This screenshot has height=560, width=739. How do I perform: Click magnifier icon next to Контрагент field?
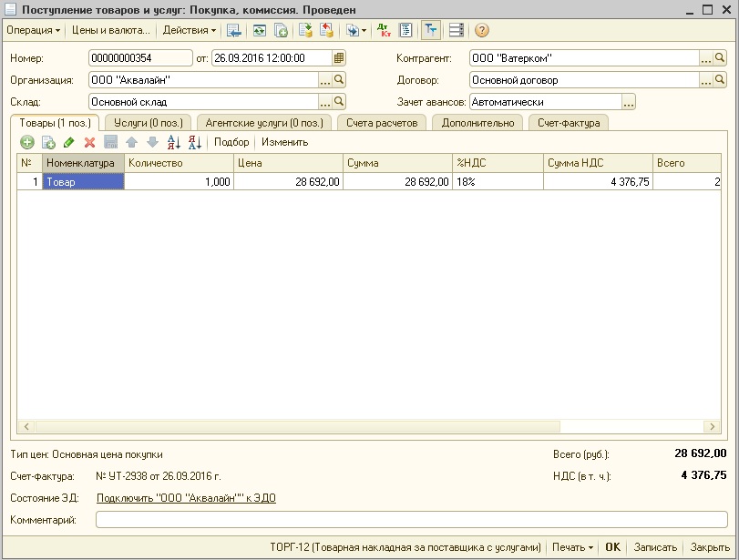click(x=721, y=58)
